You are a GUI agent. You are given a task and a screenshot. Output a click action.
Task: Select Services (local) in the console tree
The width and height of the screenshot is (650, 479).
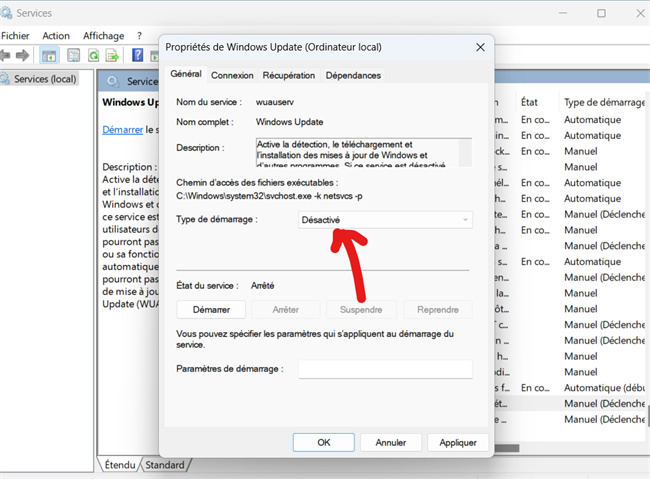(45, 79)
